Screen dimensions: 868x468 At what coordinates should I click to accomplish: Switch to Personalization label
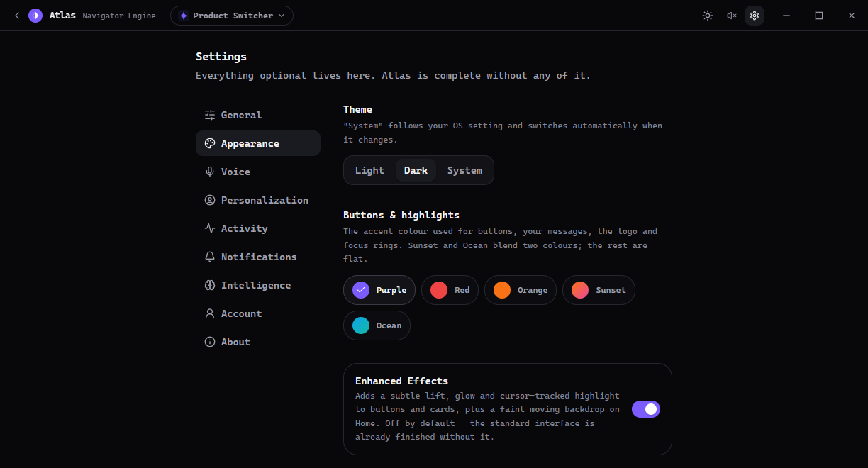(x=265, y=200)
